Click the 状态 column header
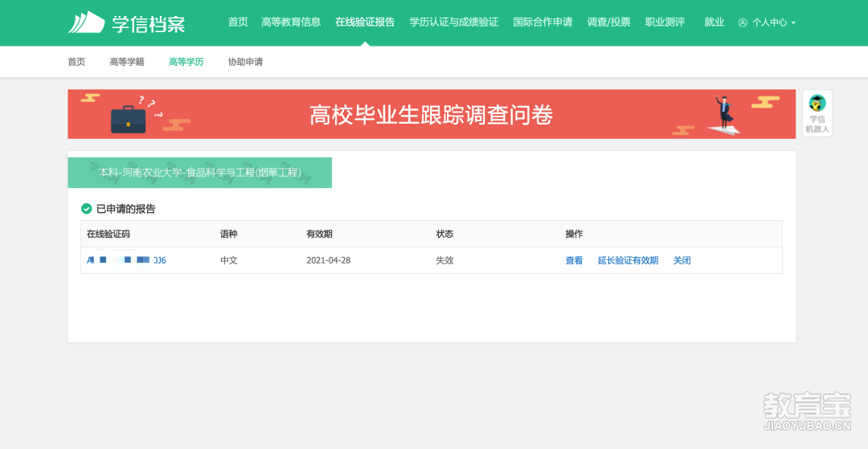The width and height of the screenshot is (868, 449). (x=444, y=234)
